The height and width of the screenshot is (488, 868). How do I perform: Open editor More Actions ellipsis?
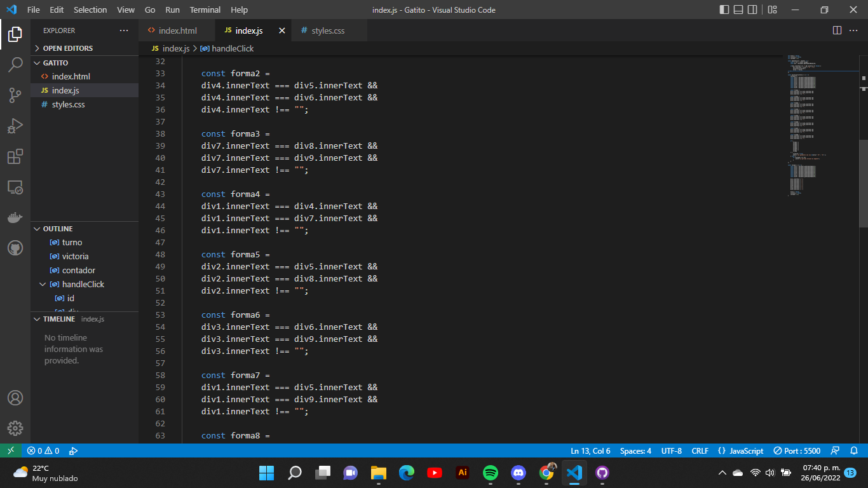click(855, 30)
